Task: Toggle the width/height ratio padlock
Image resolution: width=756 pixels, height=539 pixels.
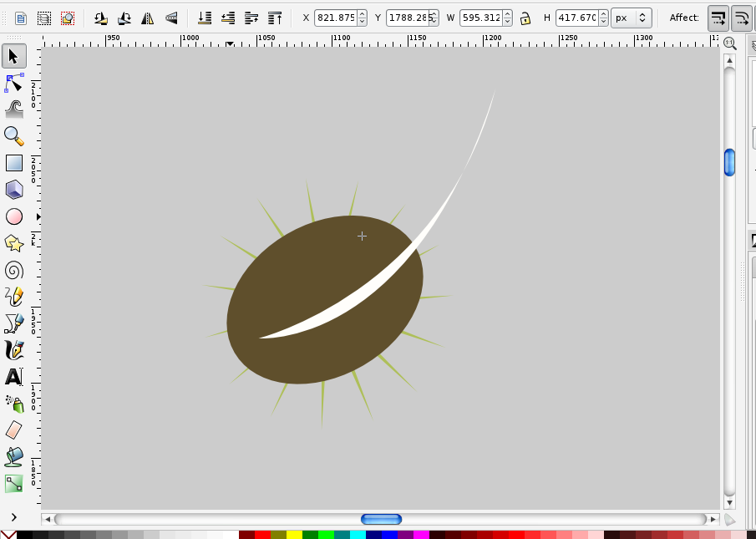Action: 525,17
